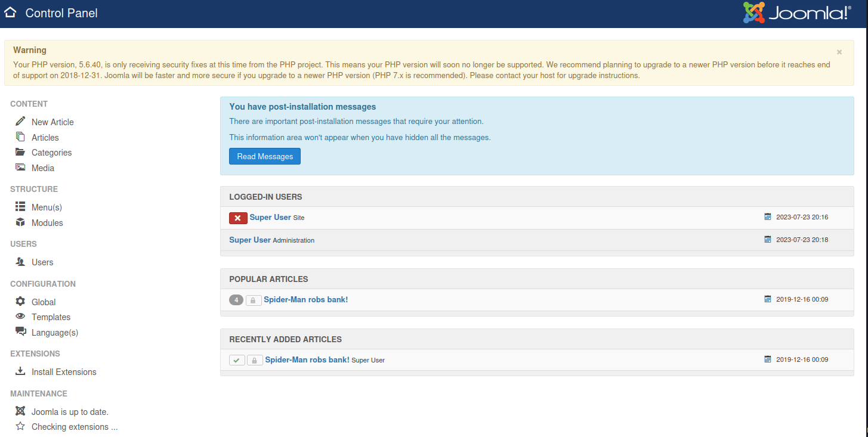Click the gear icon for Global configuration

tap(20, 302)
